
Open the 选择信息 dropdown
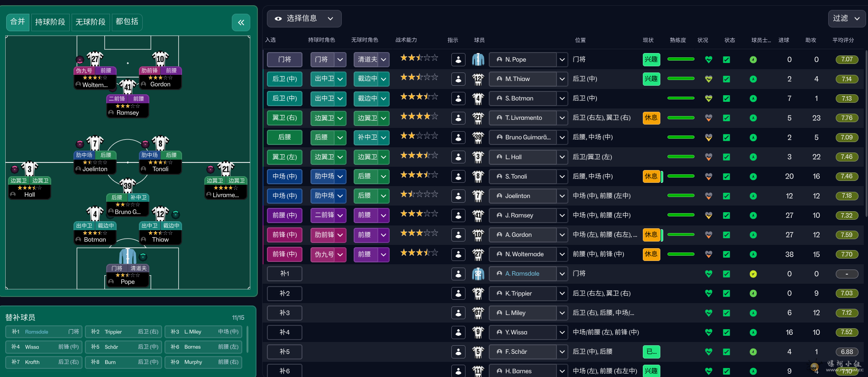[304, 18]
